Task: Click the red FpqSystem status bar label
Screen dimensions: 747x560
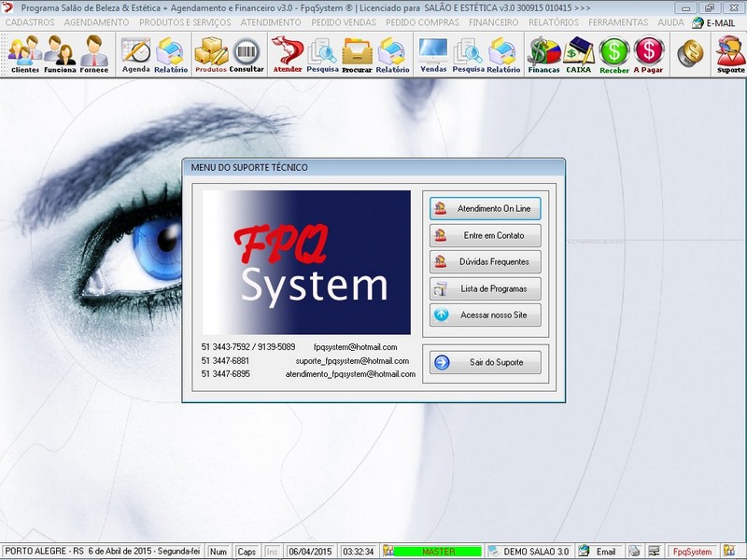Action: click(x=692, y=552)
